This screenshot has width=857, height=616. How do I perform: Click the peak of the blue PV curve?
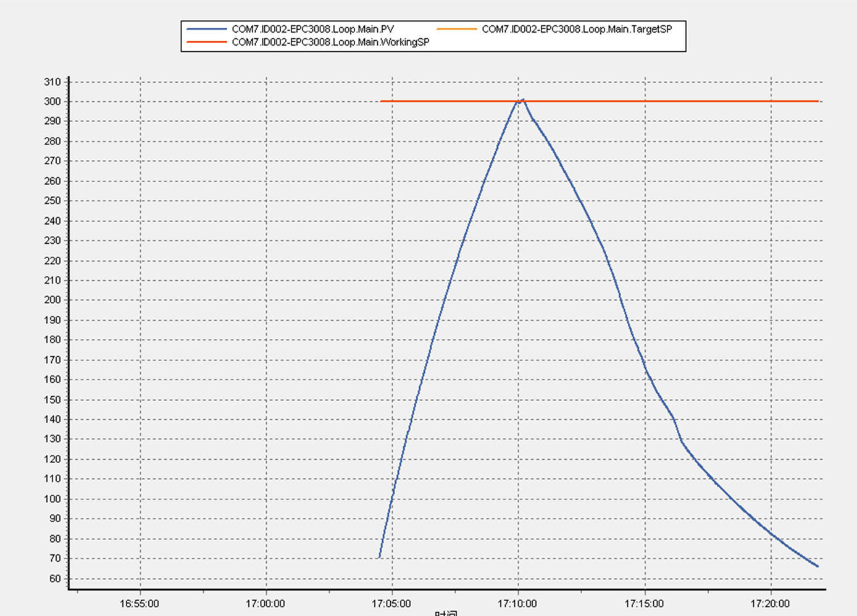(x=522, y=99)
